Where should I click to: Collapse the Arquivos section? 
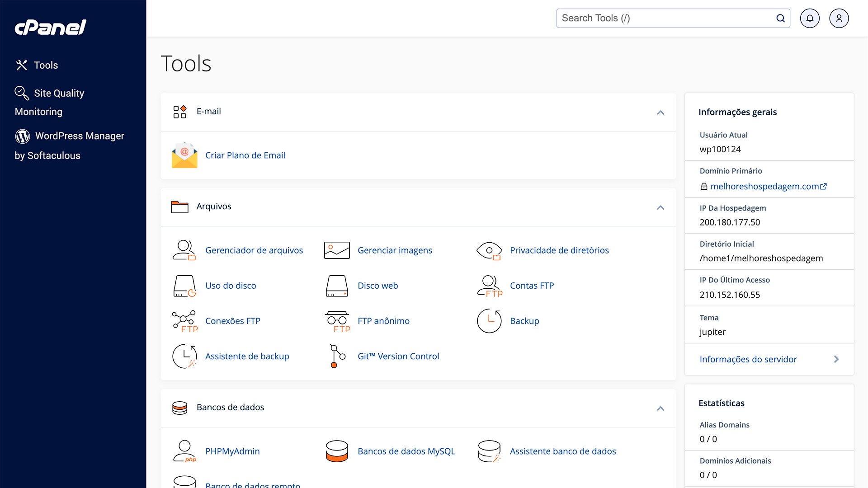pyautogui.click(x=660, y=208)
